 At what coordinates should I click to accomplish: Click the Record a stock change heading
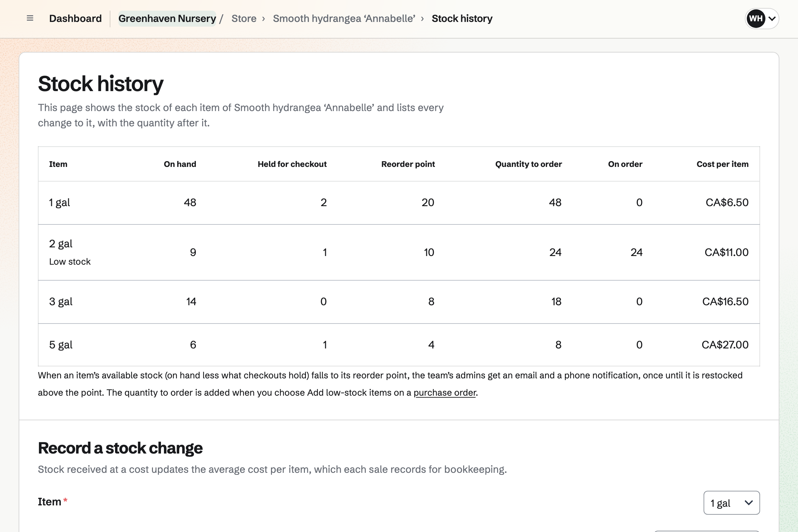[120, 448]
